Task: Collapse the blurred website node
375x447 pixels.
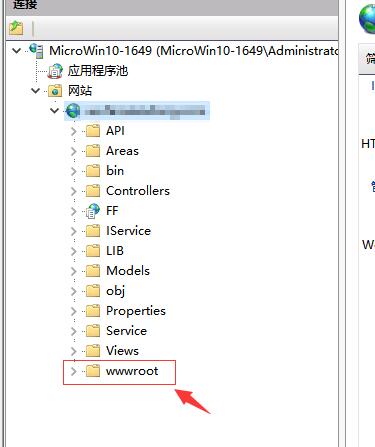Action: coord(54,111)
